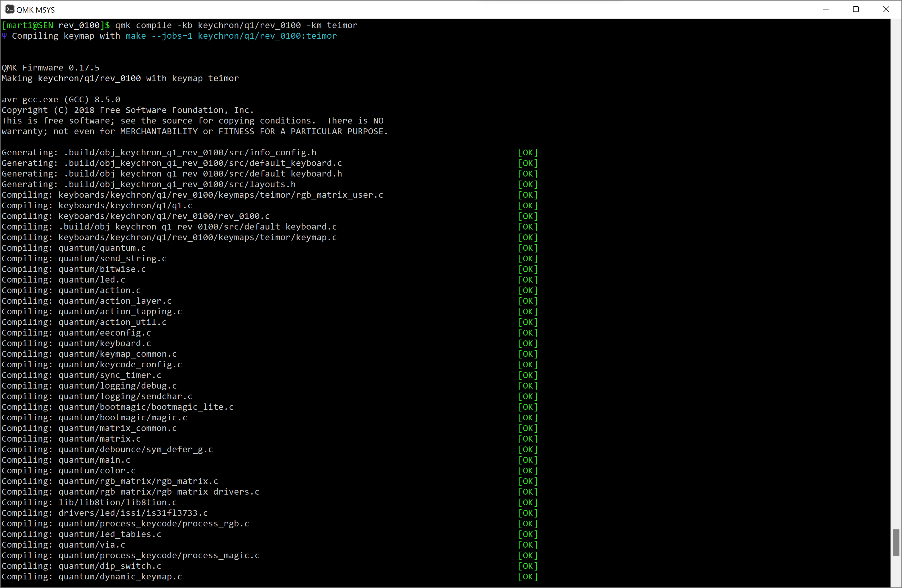Image resolution: width=902 pixels, height=588 pixels.
Task: Click the quantum/color.c line
Action: pyautogui.click(x=69, y=471)
